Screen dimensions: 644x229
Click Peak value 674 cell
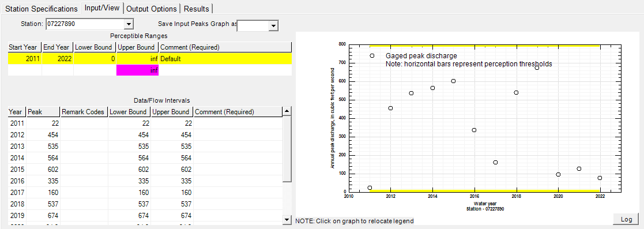43,215
